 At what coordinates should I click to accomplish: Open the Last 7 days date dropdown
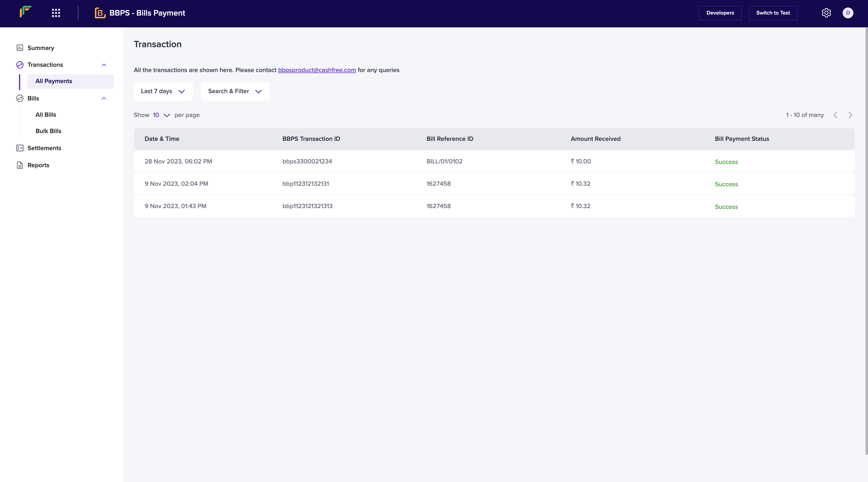(x=163, y=91)
